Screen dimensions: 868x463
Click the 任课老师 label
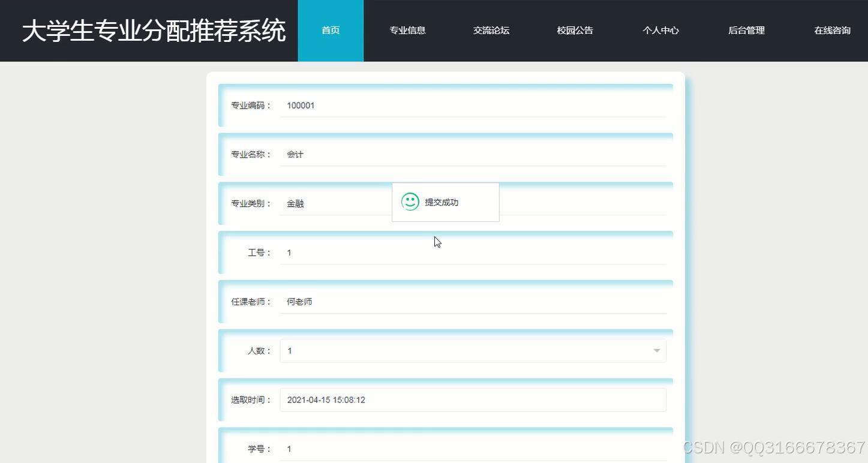pyautogui.click(x=251, y=302)
